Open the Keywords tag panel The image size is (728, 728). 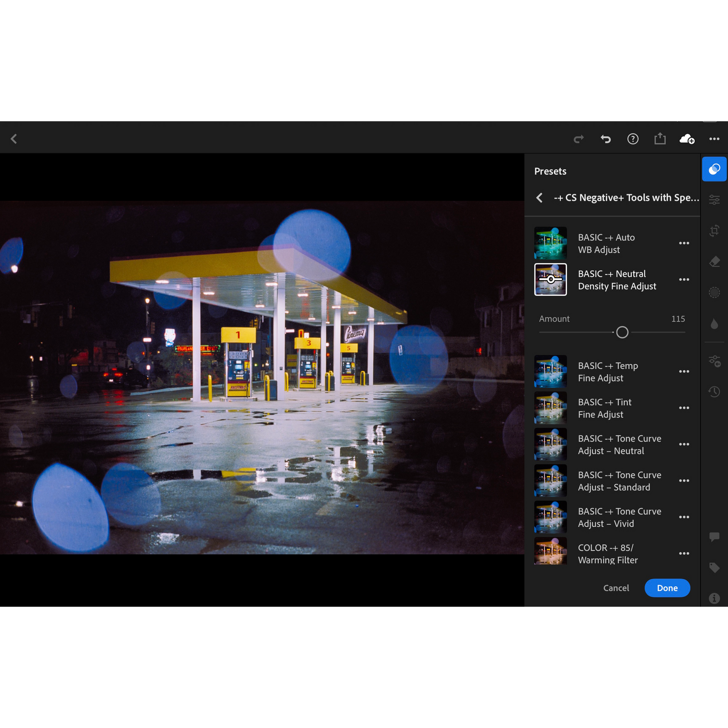point(715,568)
